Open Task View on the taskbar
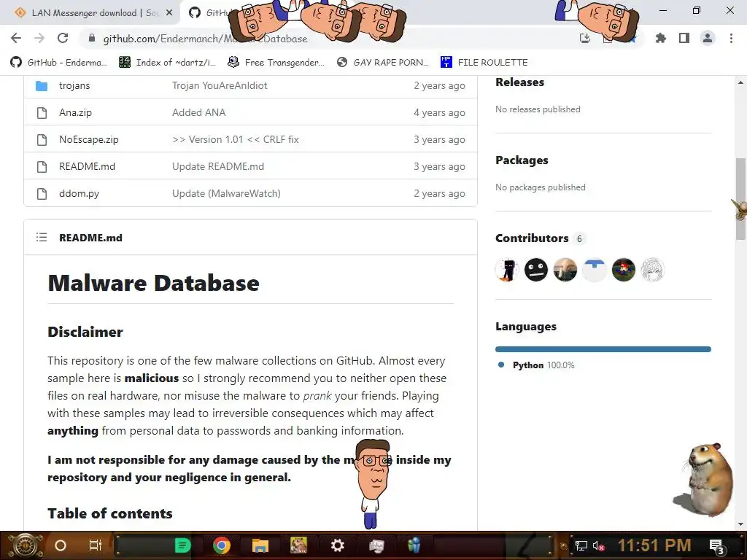Viewport: 747px width, 560px height. [96, 545]
